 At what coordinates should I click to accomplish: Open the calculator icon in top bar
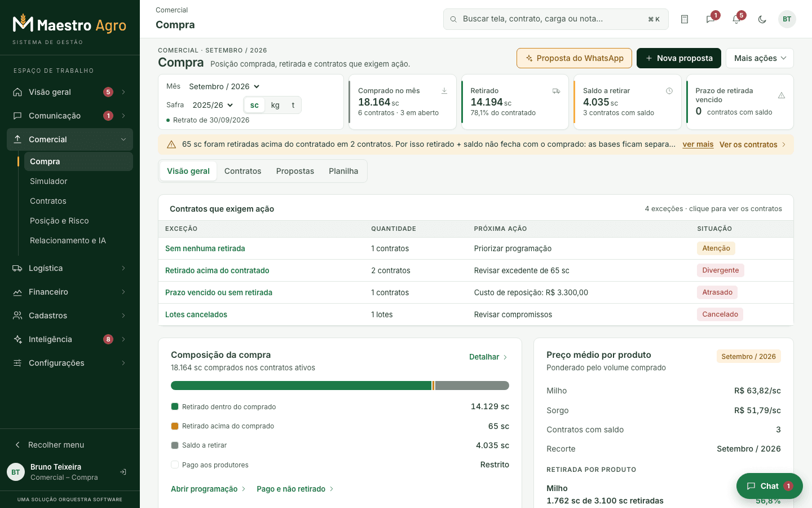tap(685, 19)
